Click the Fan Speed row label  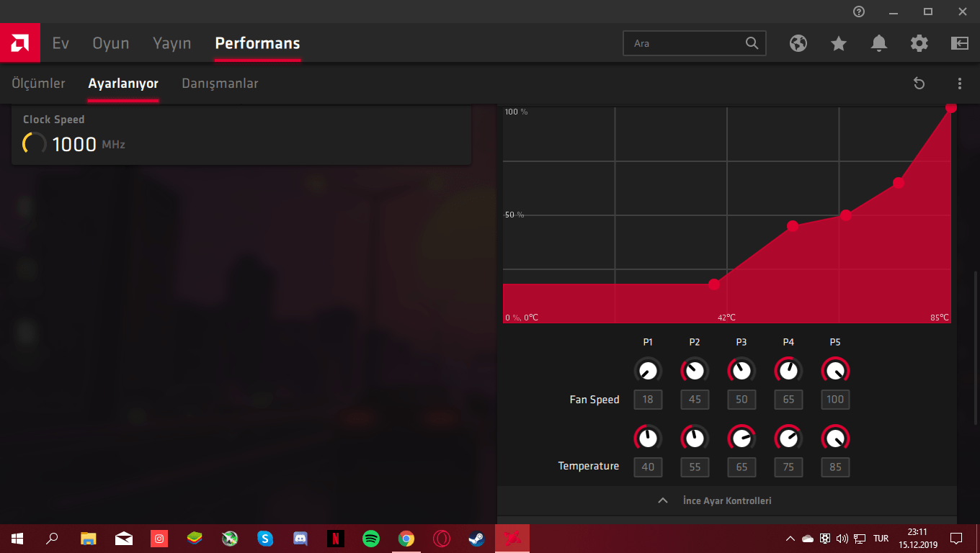pos(594,400)
